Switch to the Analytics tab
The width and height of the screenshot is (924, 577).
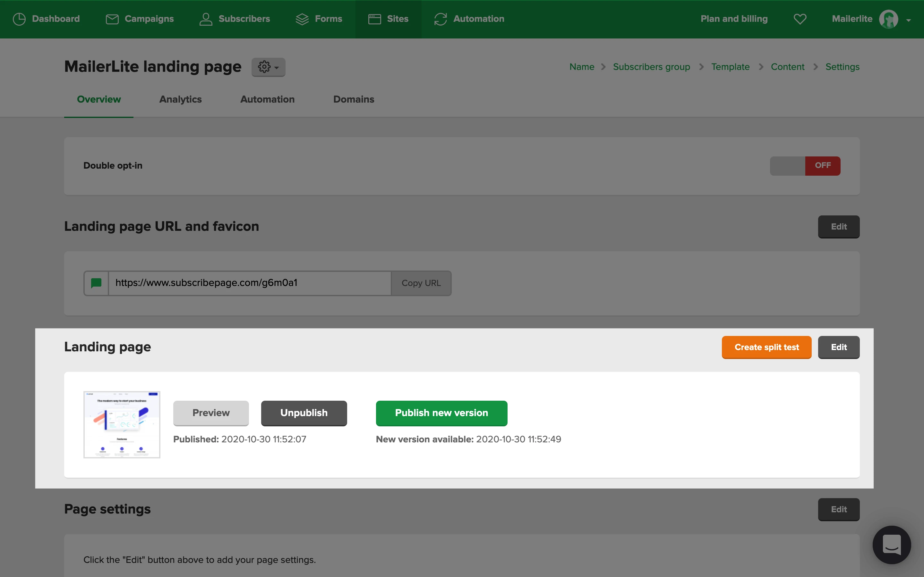180,99
